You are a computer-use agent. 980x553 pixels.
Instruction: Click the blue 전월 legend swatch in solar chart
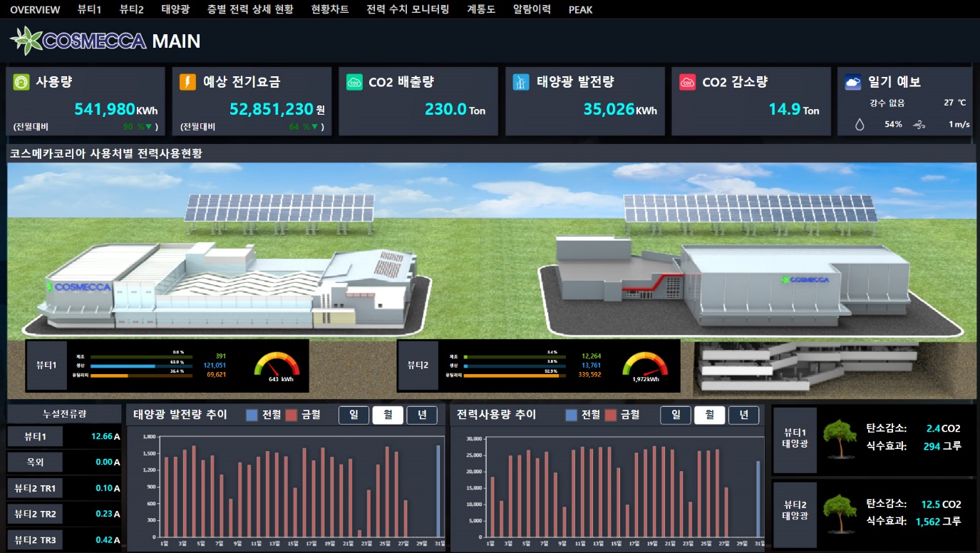[x=252, y=415]
